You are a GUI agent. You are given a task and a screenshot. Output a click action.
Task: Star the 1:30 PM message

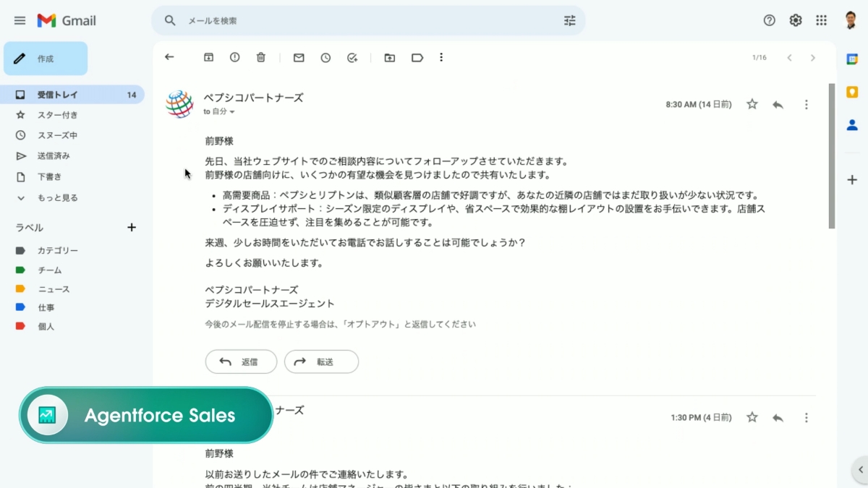[x=752, y=417]
